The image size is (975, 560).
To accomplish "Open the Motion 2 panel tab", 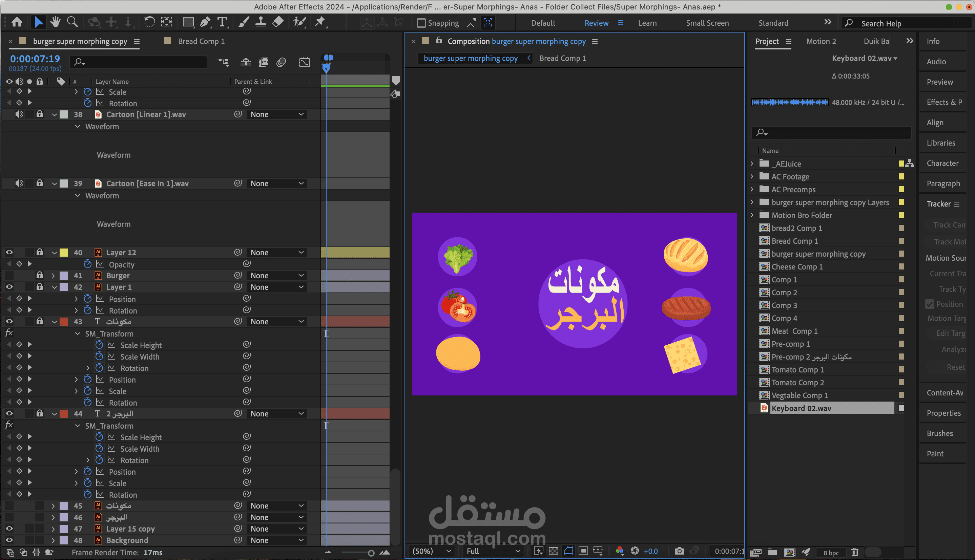I will tap(821, 41).
